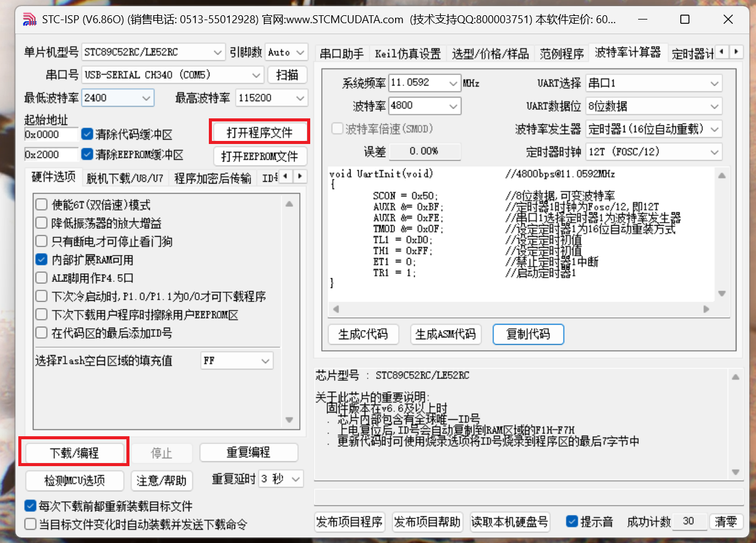Check 在代码区的最后添加ID号
The width and height of the screenshot is (756, 543).
click(x=42, y=333)
